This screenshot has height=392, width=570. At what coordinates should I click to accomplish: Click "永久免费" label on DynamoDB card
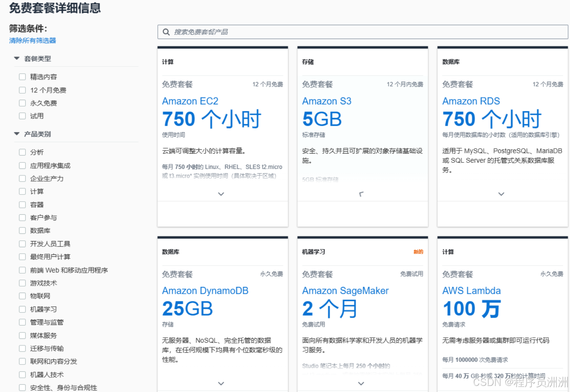272,274
